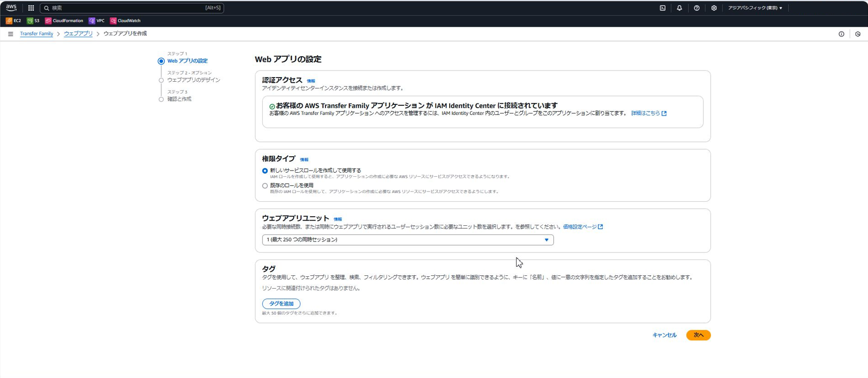
Task: Click the キャンセル button
Action: (x=664, y=335)
